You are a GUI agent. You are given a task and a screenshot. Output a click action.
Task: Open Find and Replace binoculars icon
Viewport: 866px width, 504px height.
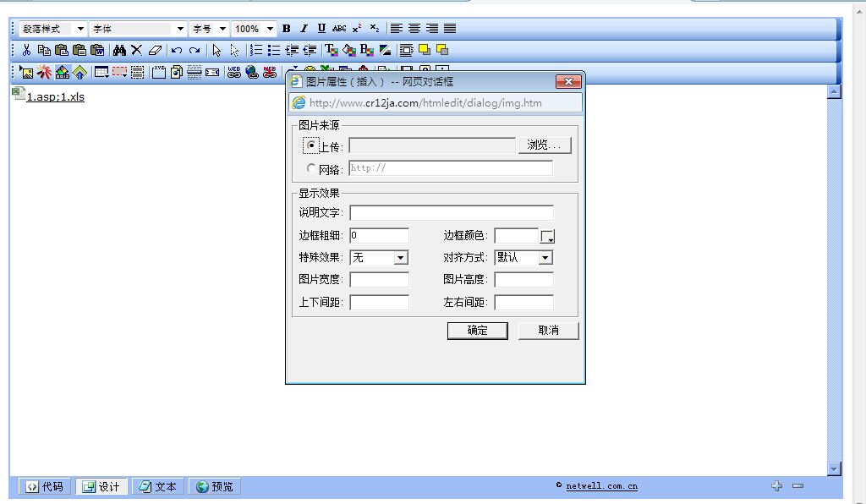119,50
